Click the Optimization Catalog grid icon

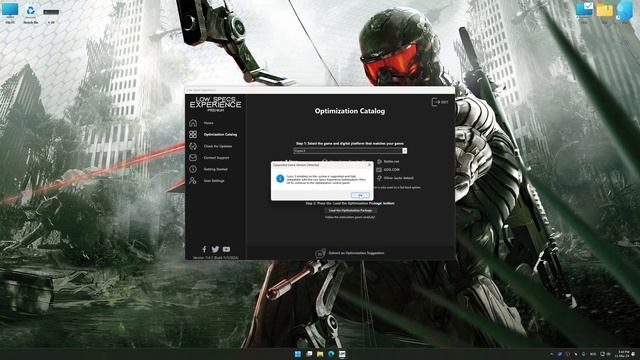tap(193, 134)
